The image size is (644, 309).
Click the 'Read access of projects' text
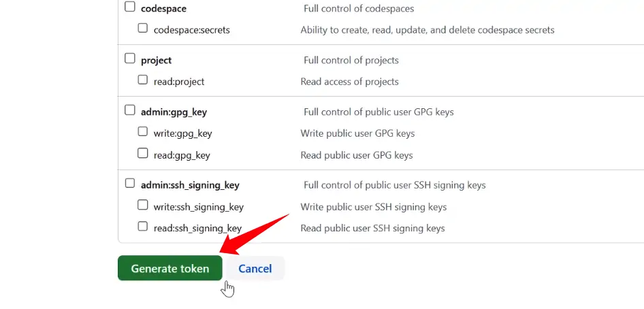point(350,82)
